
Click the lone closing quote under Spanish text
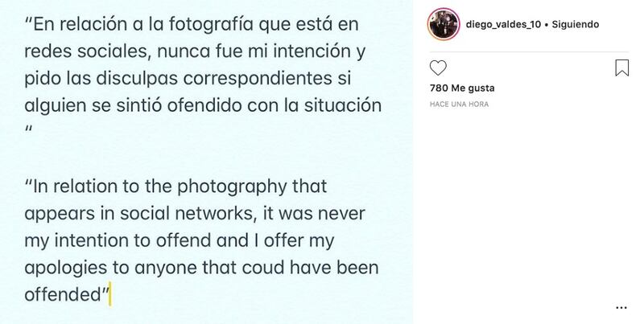[x=29, y=129]
